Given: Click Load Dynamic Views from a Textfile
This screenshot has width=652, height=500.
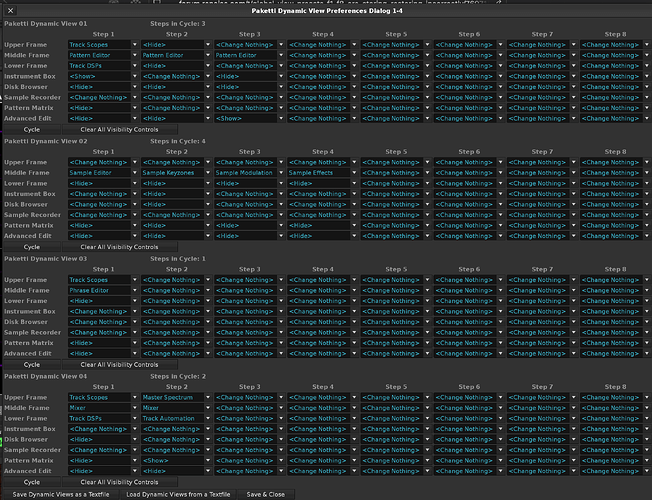Looking at the screenshot, I should click(178, 495).
